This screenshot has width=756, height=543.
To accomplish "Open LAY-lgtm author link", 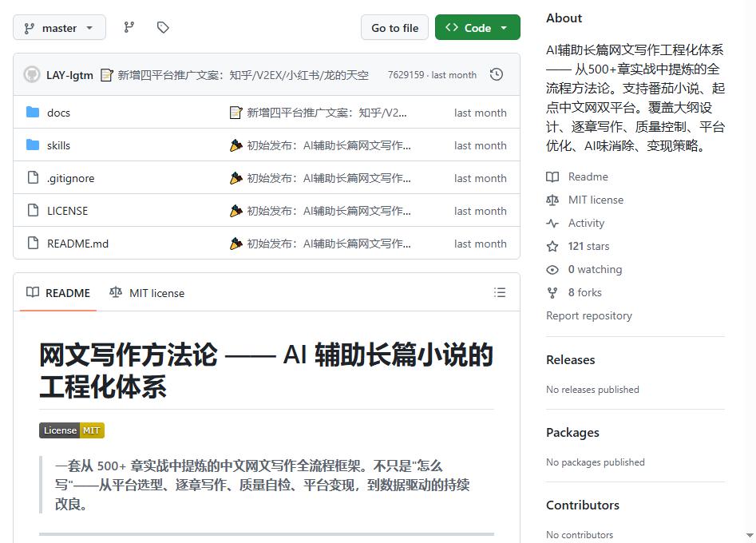I will click(69, 75).
